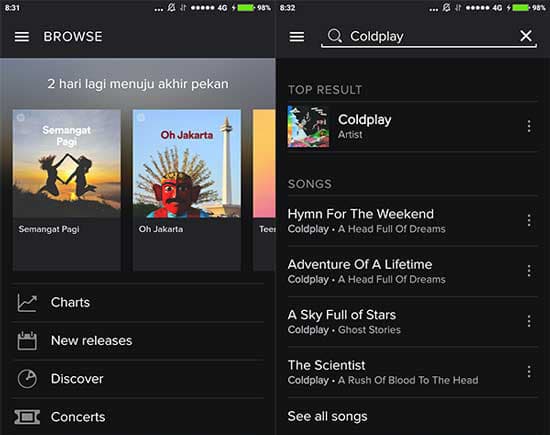Click the search magnifier icon
The height and width of the screenshot is (435, 550).
coord(335,36)
